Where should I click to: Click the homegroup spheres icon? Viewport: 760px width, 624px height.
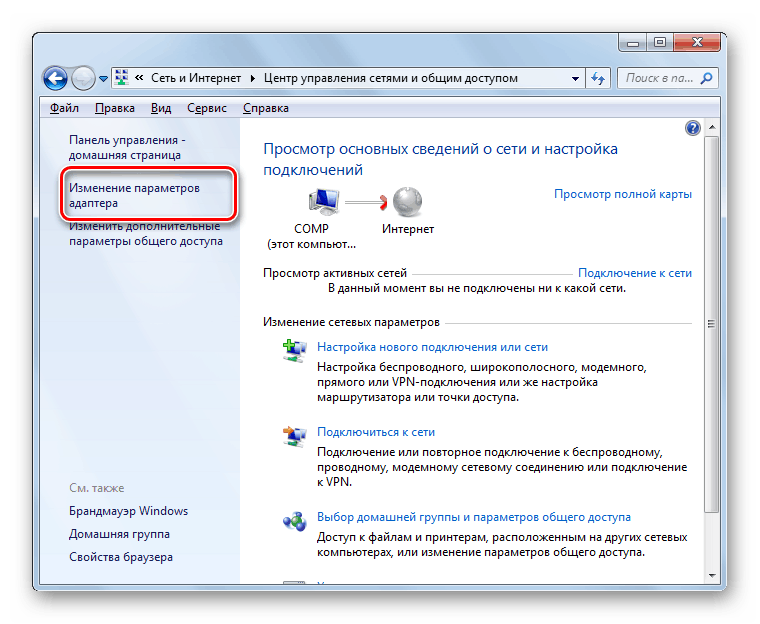click(x=294, y=521)
